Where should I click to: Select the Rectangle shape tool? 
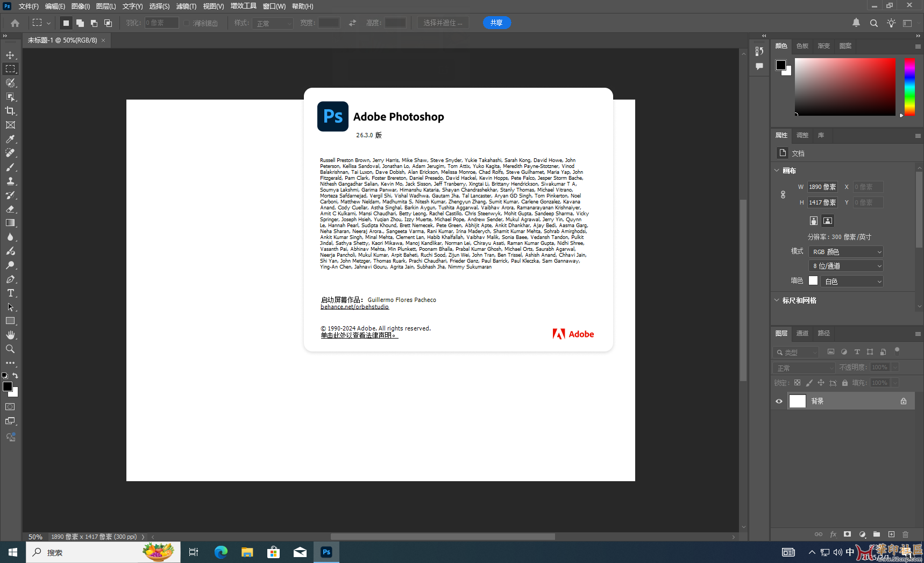[10, 321]
